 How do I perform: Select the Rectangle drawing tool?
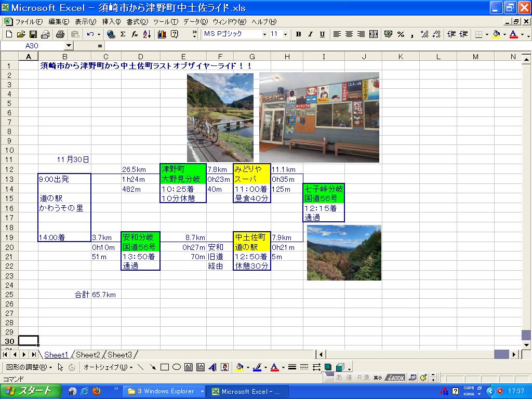[165, 367]
